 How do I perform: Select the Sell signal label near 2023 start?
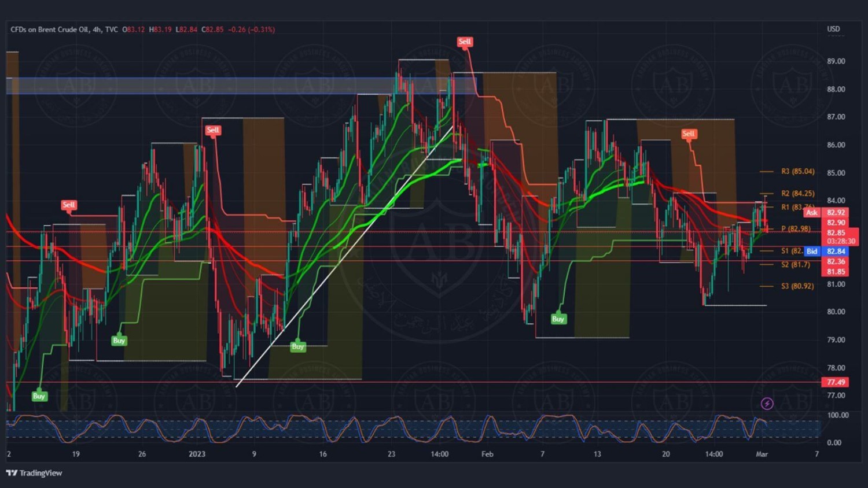[213, 130]
